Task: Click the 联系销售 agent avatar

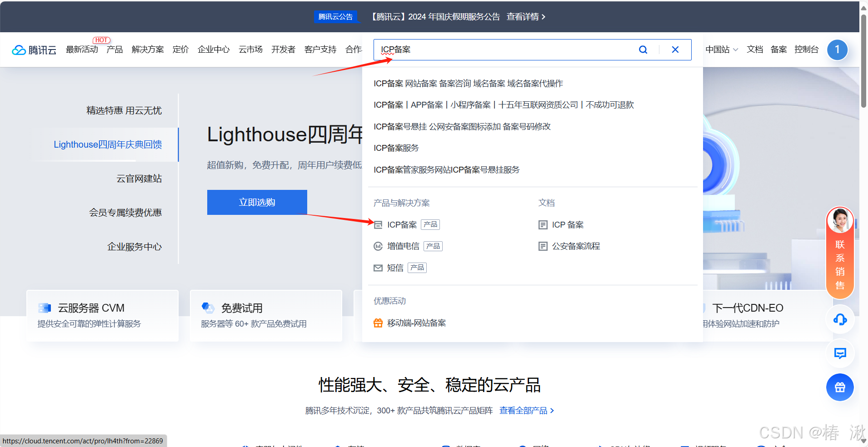Action: click(840, 220)
